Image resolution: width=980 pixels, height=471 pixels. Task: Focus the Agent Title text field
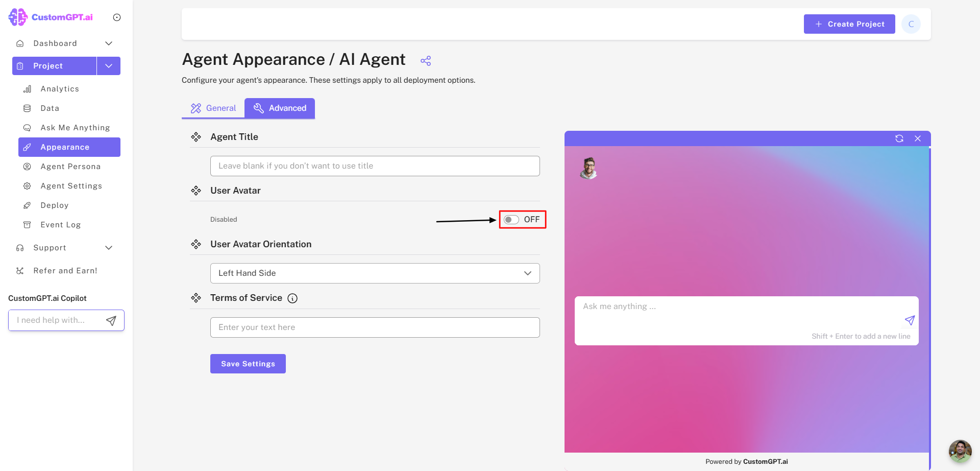(x=375, y=166)
